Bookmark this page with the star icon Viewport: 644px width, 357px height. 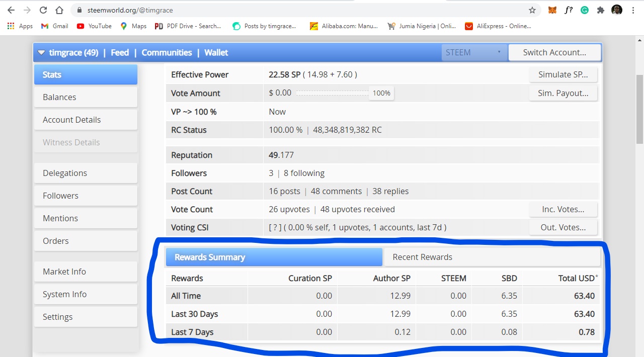(532, 10)
